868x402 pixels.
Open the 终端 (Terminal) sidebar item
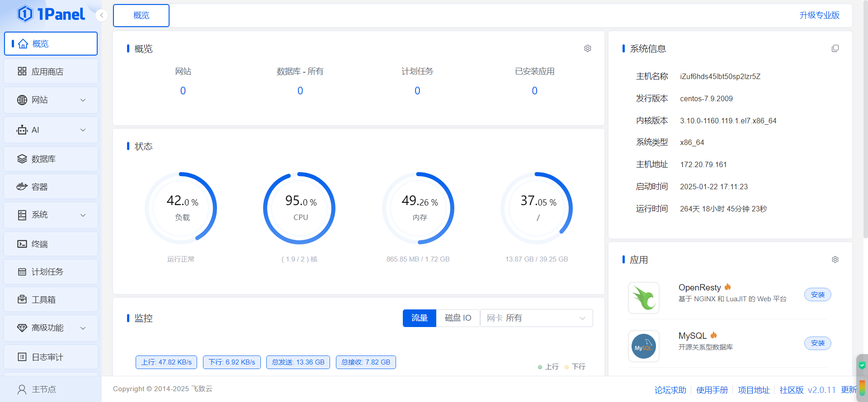click(51, 244)
